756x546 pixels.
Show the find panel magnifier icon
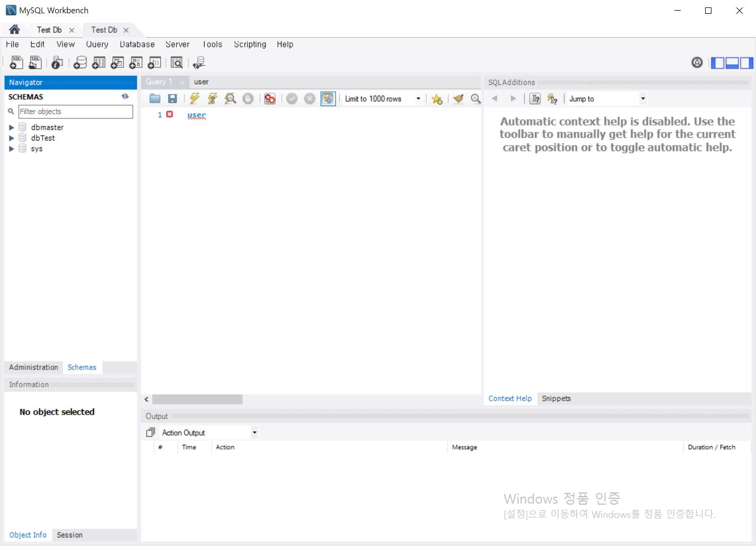click(476, 99)
